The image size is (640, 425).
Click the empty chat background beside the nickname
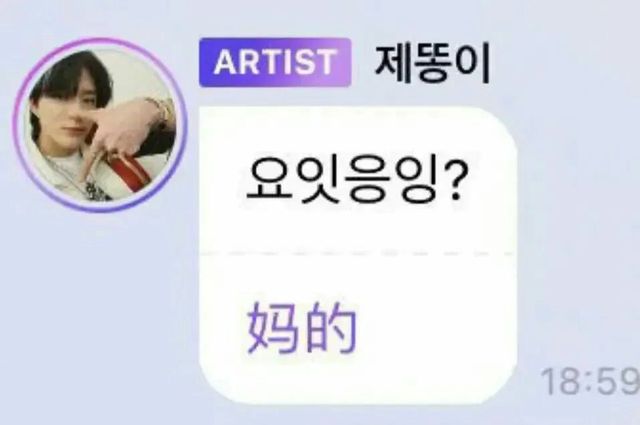[x=565, y=65]
